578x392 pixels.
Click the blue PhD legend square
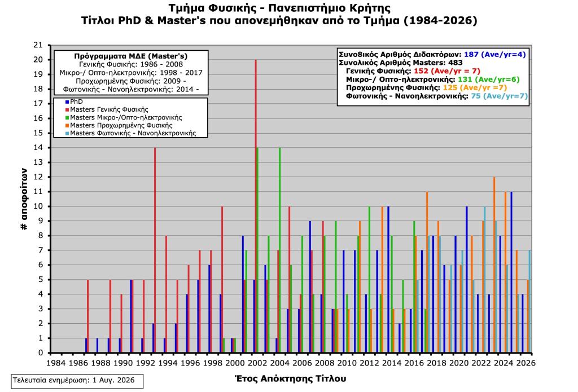click(67, 102)
